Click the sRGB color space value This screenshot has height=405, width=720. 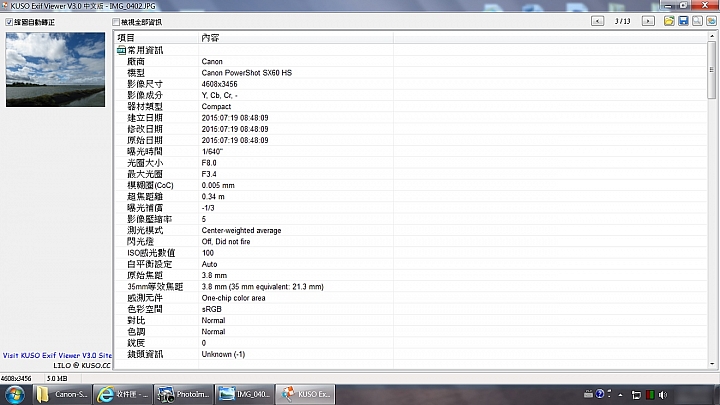click(x=211, y=309)
